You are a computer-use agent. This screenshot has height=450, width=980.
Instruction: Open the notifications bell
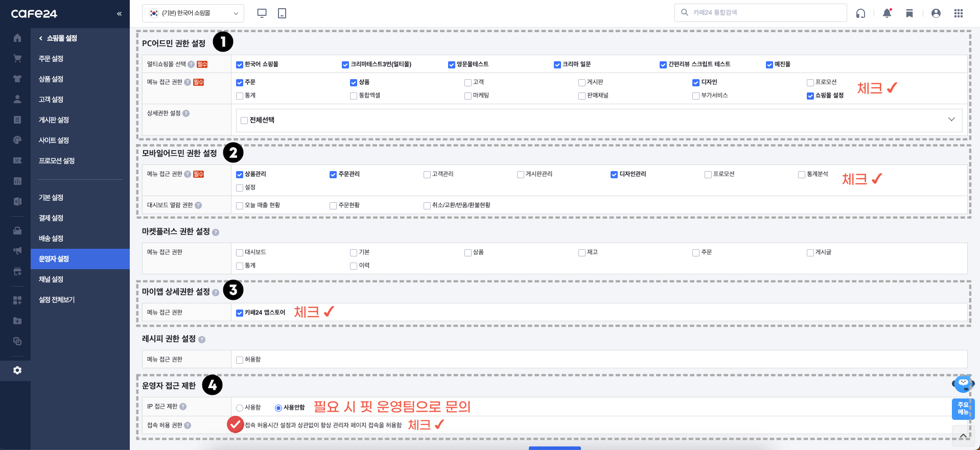pos(887,13)
